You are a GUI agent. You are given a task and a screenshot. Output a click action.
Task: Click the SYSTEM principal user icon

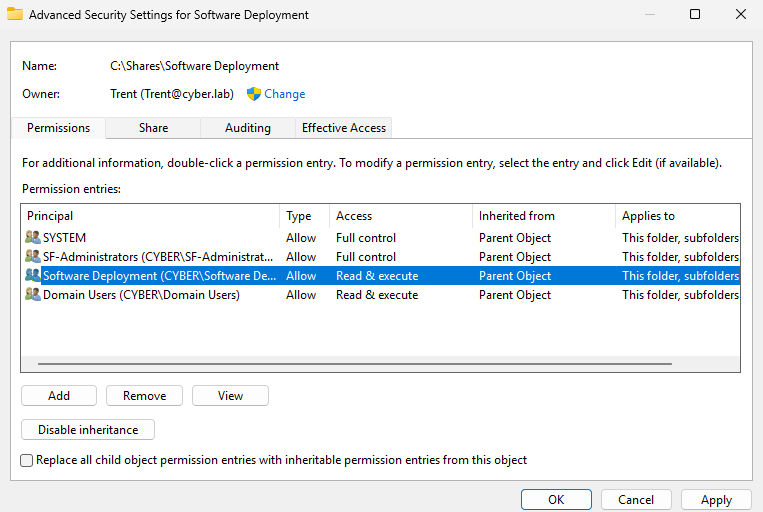33,238
